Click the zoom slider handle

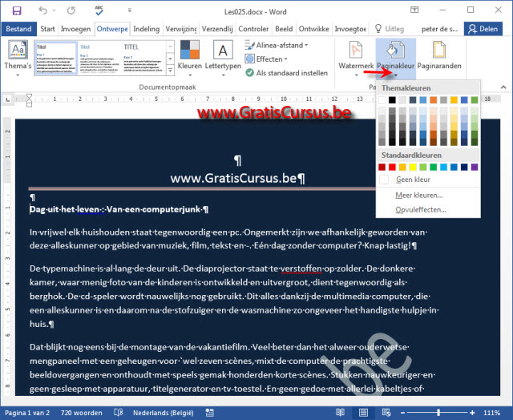coord(438,413)
